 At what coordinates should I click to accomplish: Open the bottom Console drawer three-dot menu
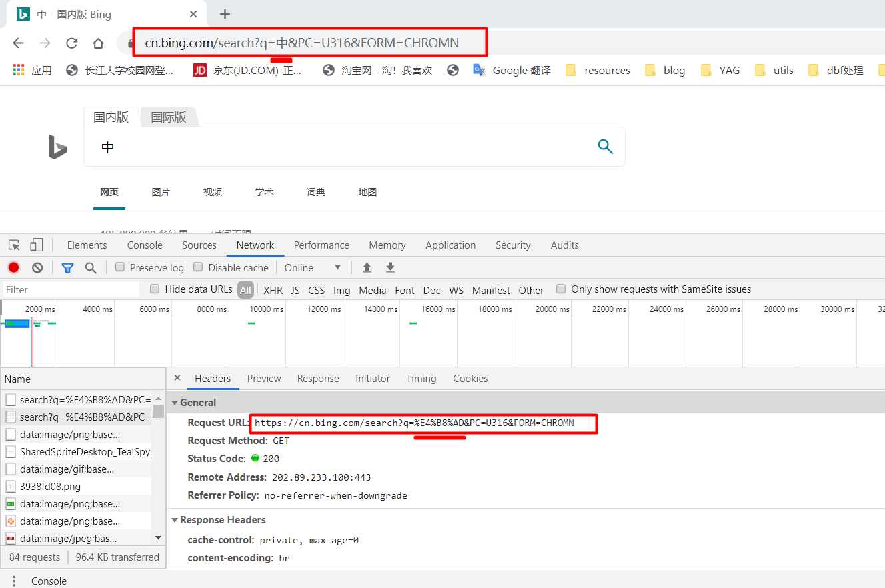pyautogui.click(x=14, y=581)
